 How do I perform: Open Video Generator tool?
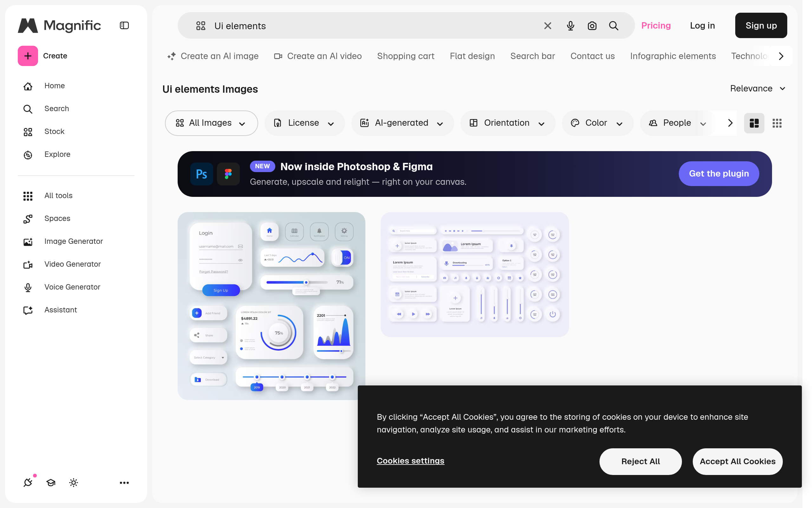coord(62,264)
